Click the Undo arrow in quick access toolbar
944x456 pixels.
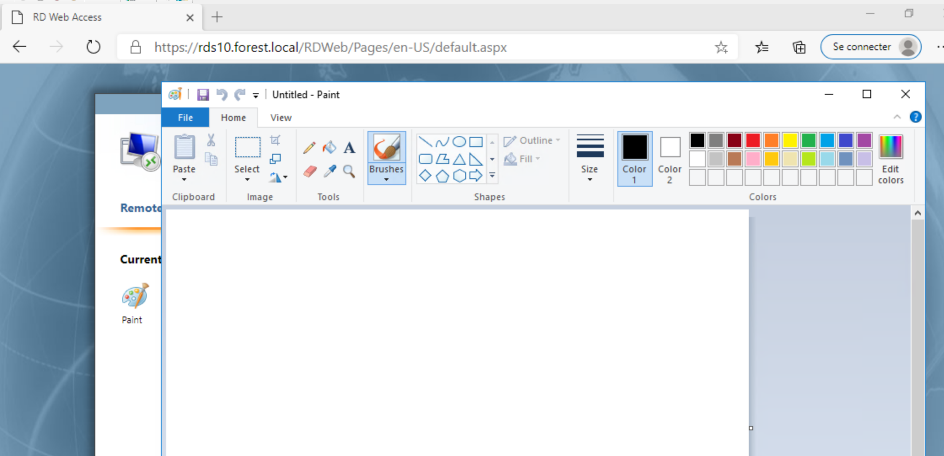pyautogui.click(x=222, y=95)
